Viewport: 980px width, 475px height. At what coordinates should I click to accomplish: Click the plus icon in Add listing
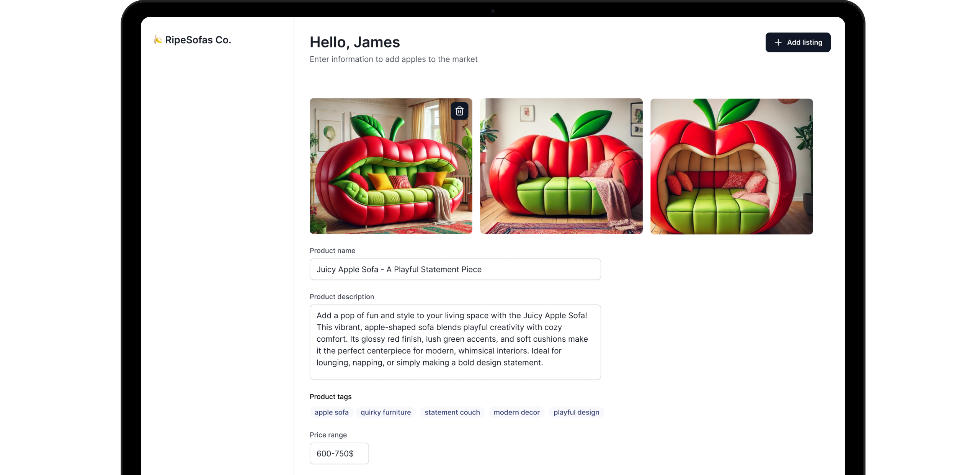[778, 42]
